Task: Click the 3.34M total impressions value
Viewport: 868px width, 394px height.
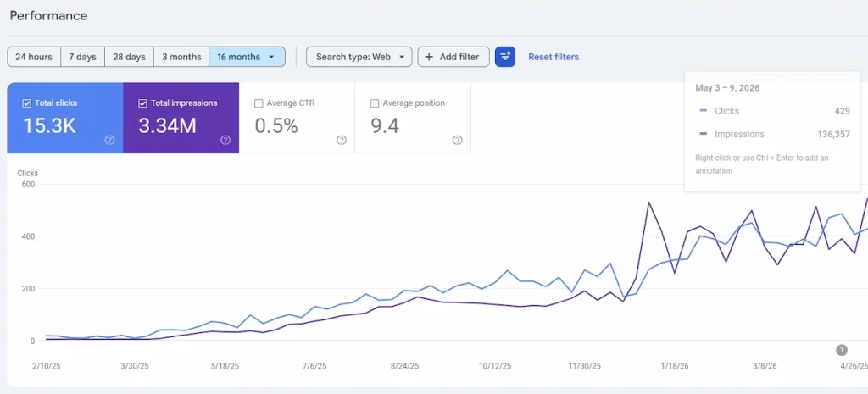Action: click(x=167, y=126)
